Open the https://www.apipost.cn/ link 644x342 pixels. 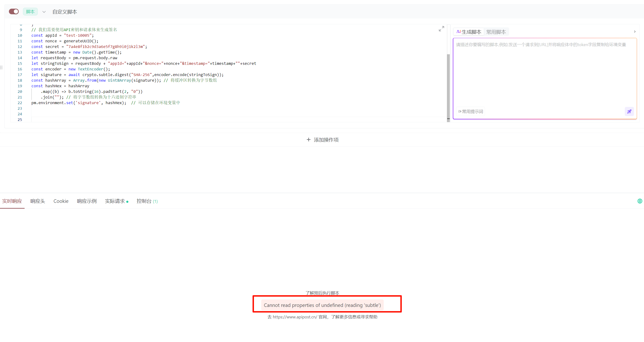(295, 317)
